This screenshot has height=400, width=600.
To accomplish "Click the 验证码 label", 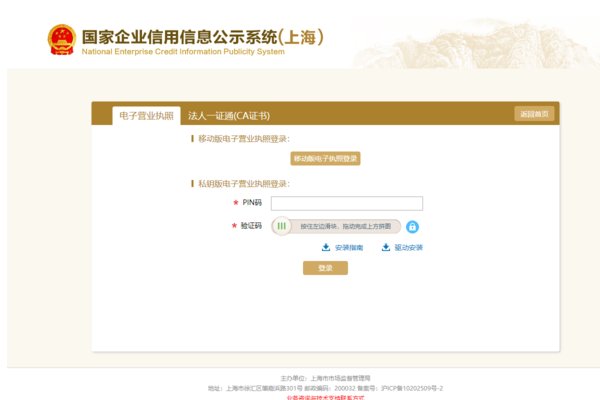I will pyautogui.click(x=251, y=225).
